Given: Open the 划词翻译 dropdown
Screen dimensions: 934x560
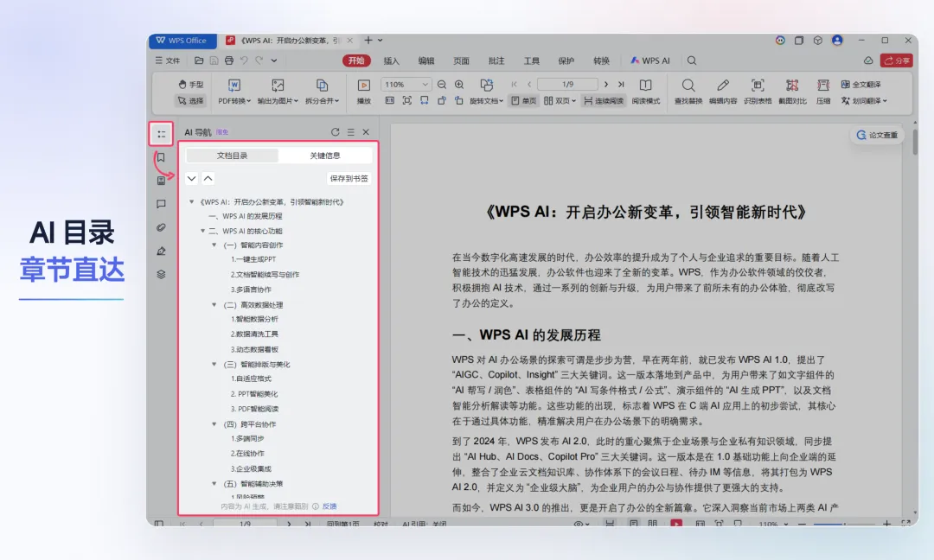Looking at the screenshot, I should coord(864,100).
